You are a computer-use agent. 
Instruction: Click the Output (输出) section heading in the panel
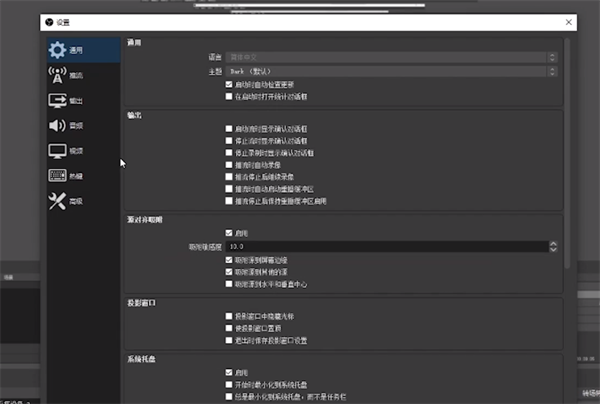click(134, 115)
